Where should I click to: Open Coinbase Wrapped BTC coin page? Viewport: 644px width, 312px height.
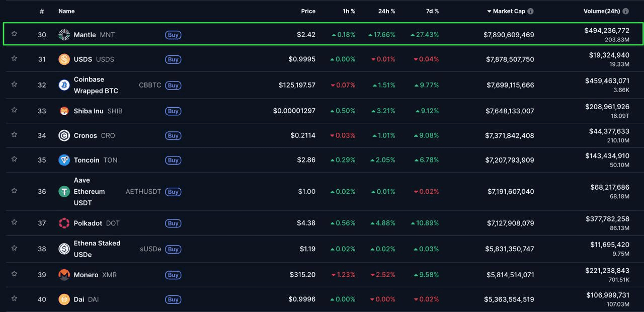pyautogui.click(x=96, y=85)
